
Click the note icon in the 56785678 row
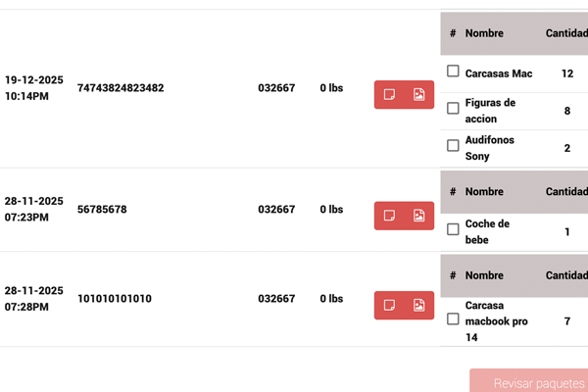pos(389,216)
